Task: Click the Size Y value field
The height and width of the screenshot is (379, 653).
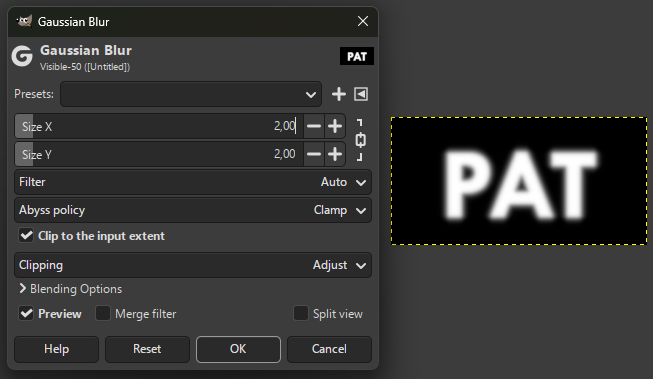Action: [x=284, y=154]
